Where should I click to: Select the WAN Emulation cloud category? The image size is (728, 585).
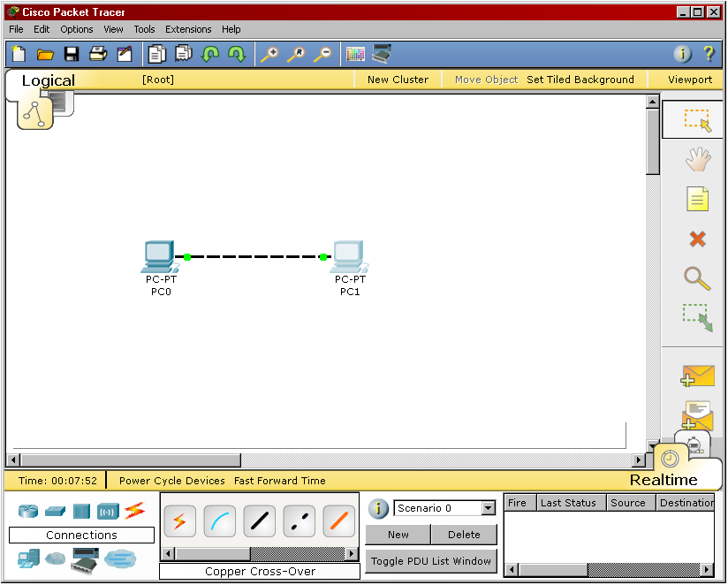56,558
